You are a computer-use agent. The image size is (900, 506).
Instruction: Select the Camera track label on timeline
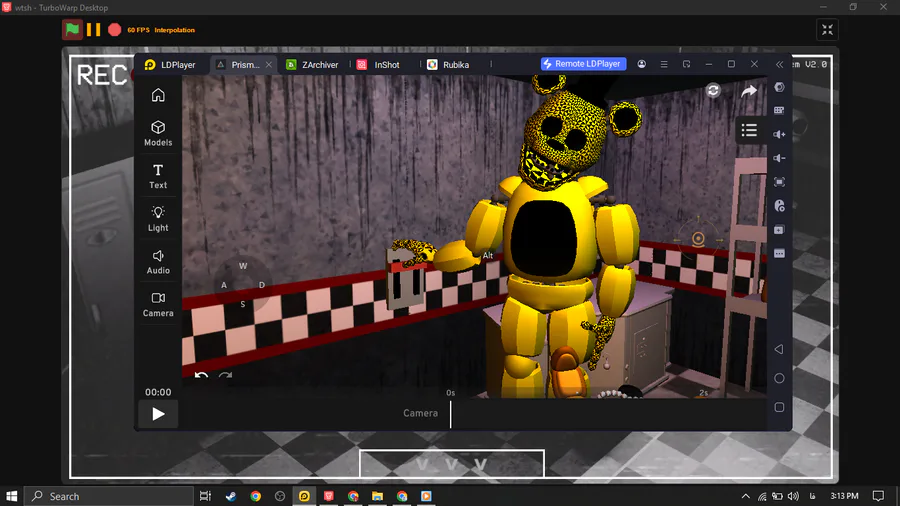pos(420,413)
